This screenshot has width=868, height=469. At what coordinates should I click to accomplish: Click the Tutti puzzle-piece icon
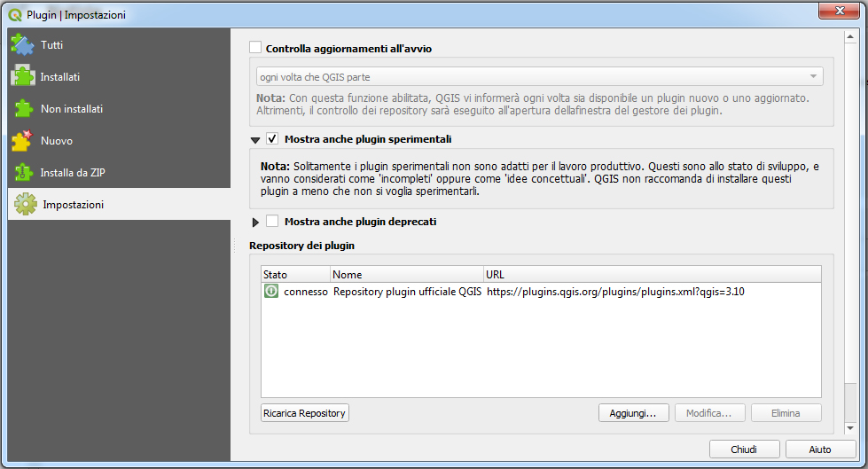coord(23,45)
